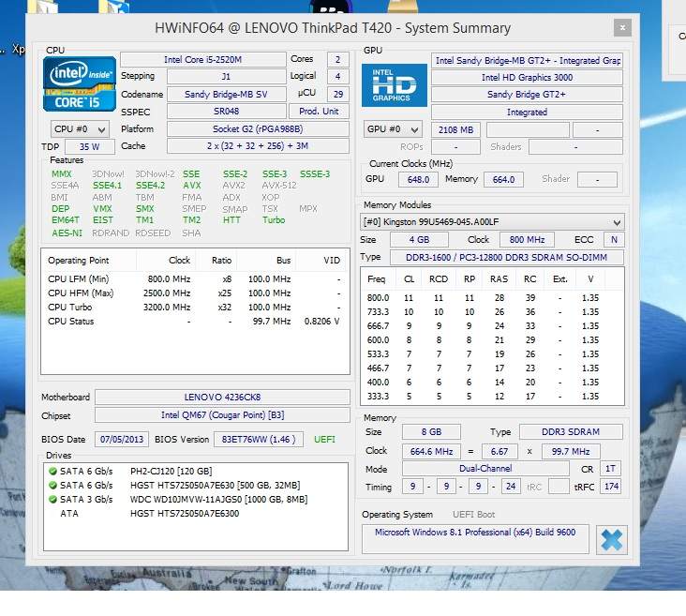Click the tRFC 174 value
The height and width of the screenshot is (616, 686).
click(611, 487)
